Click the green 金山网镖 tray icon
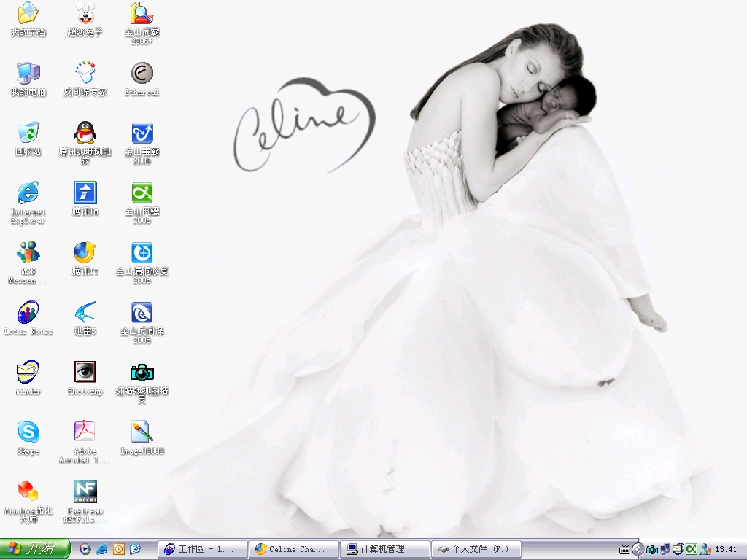 (x=692, y=550)
